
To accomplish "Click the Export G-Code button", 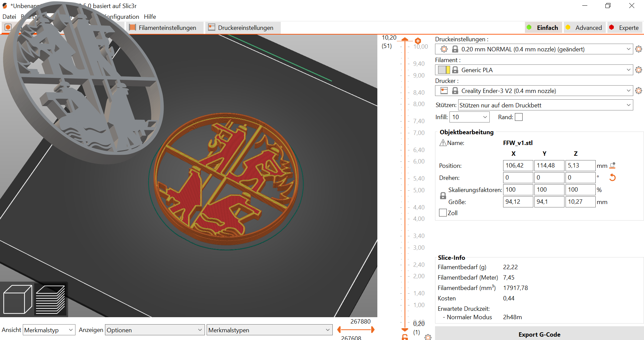I will coord(539,334).
